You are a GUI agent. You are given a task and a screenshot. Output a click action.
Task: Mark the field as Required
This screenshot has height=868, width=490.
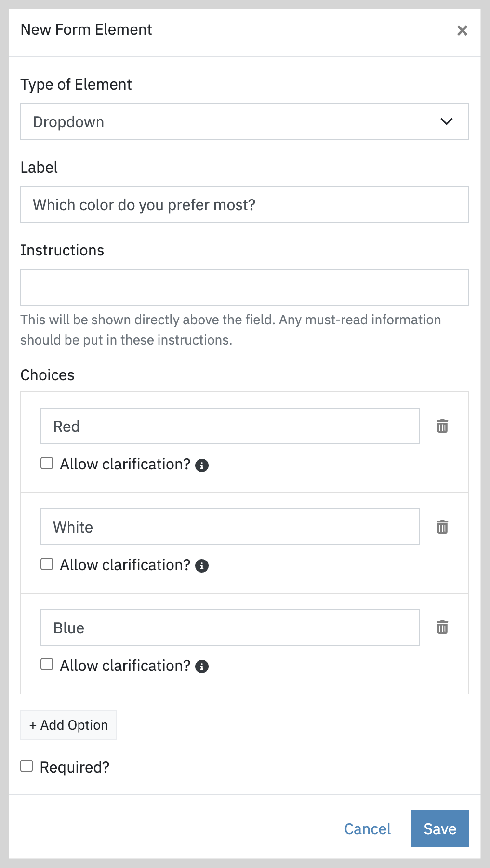[x=26, y=766]
